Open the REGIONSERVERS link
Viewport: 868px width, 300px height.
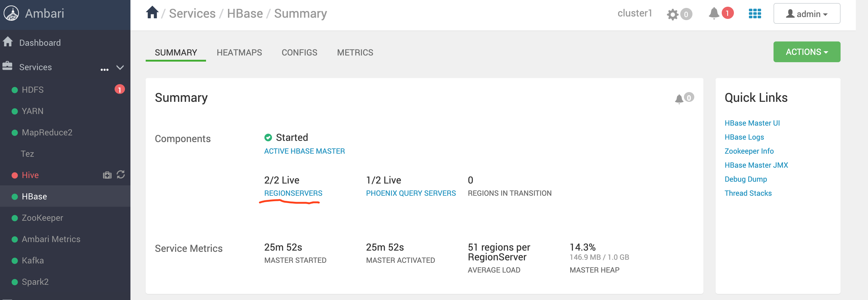[x=293, y=193]
